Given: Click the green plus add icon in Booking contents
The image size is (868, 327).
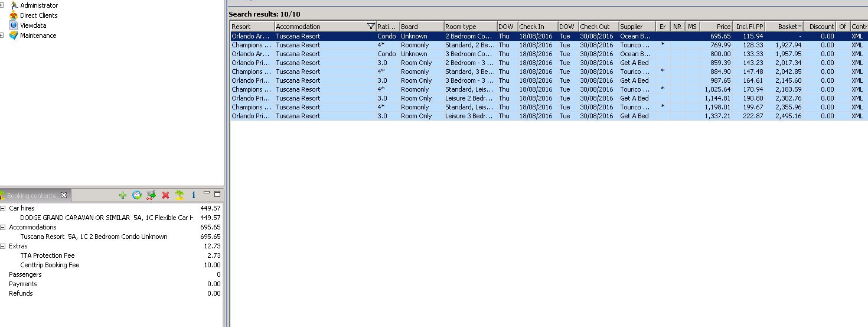Looking at the screenshot, I should click(x=122, y=195).
